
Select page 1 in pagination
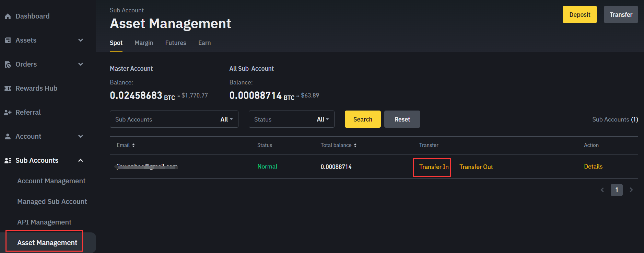617,190
